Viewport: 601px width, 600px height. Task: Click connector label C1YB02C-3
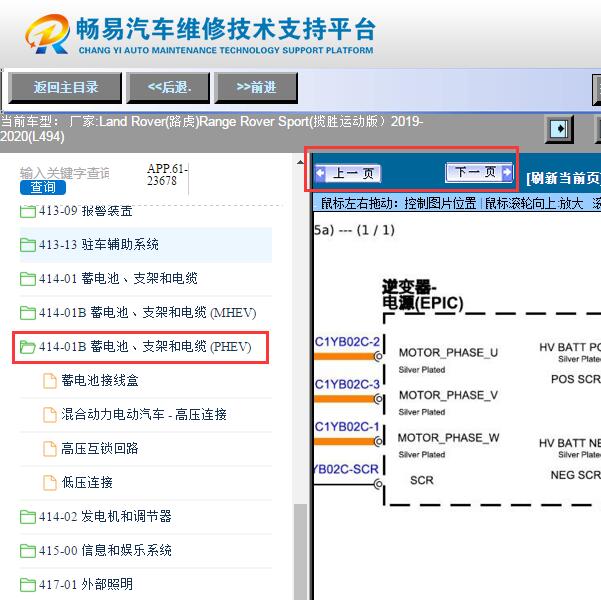(x=347, y=384)
